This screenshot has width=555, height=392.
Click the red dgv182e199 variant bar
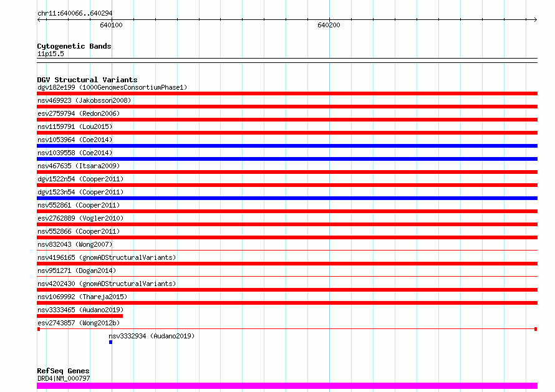tap(287, 93)
